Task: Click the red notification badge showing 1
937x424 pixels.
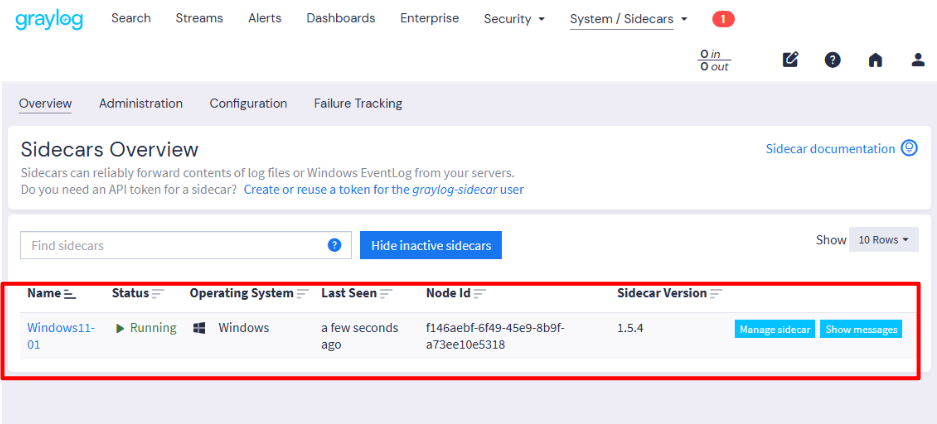Action: click(723, 19)
